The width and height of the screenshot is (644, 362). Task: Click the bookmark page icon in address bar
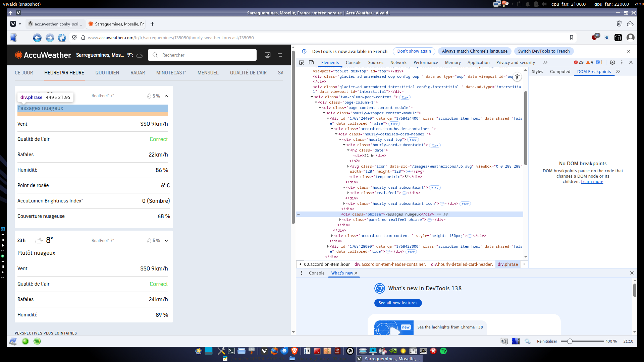click(x=572, y=38)
